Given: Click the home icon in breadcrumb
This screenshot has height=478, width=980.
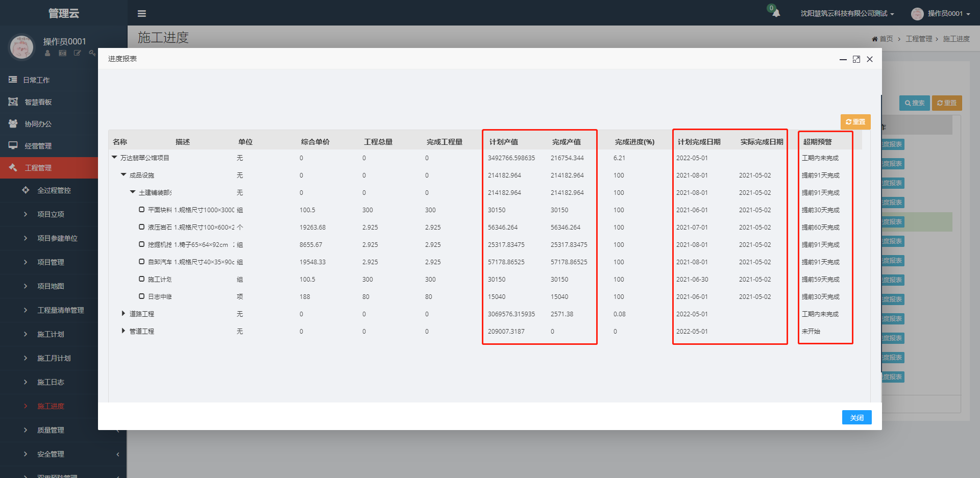Looking at the screenshot, I should point(875,39).
